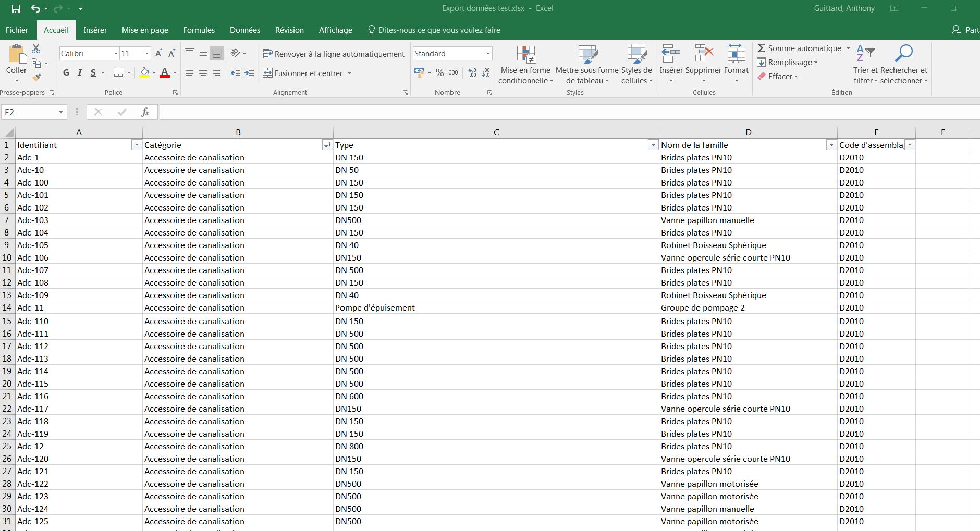Open the Calibri font name dropdown

tap(115, 54)
